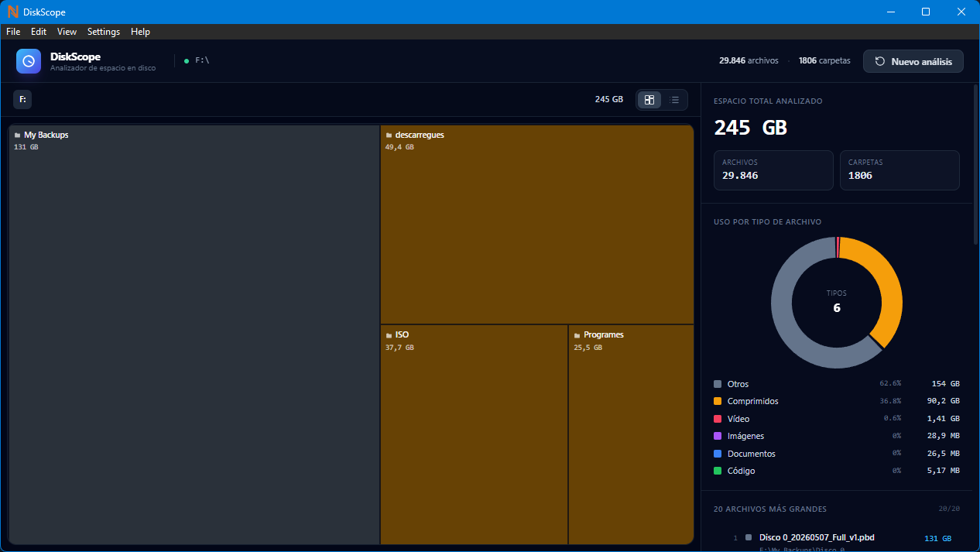The image size is (980, 552).
Task: Click the Imágenes purple legend swatch
Action: pyautogui.click(x=718, y=436)
